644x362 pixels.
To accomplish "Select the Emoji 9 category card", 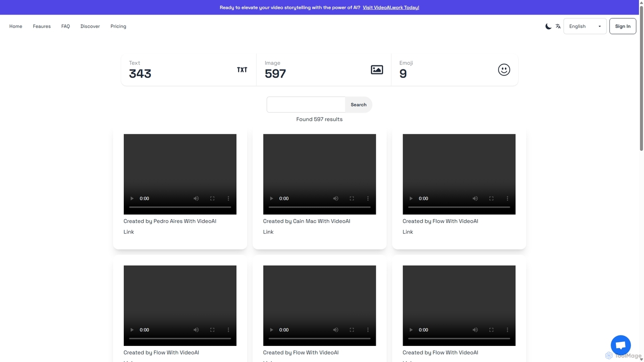I will [455, 70].
